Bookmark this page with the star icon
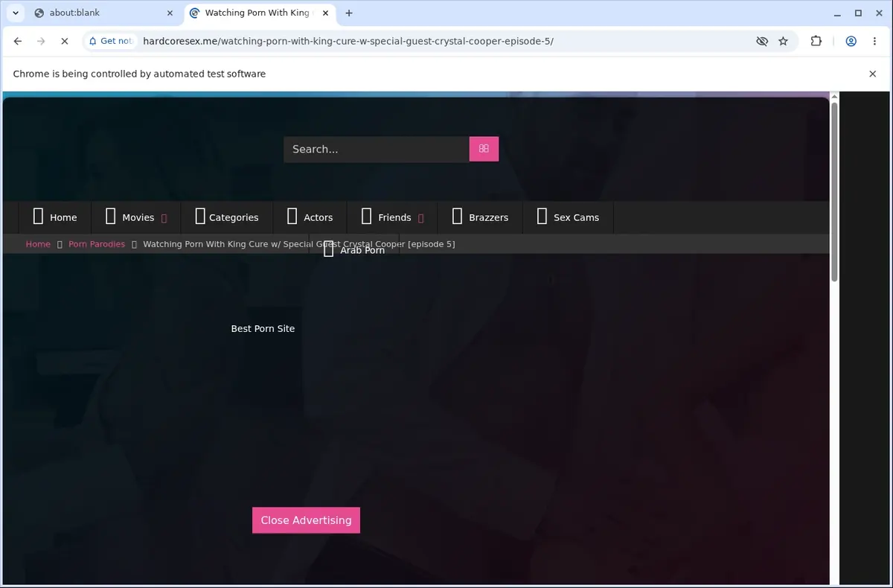Viewport: 893px width, 588px height. 783,41
